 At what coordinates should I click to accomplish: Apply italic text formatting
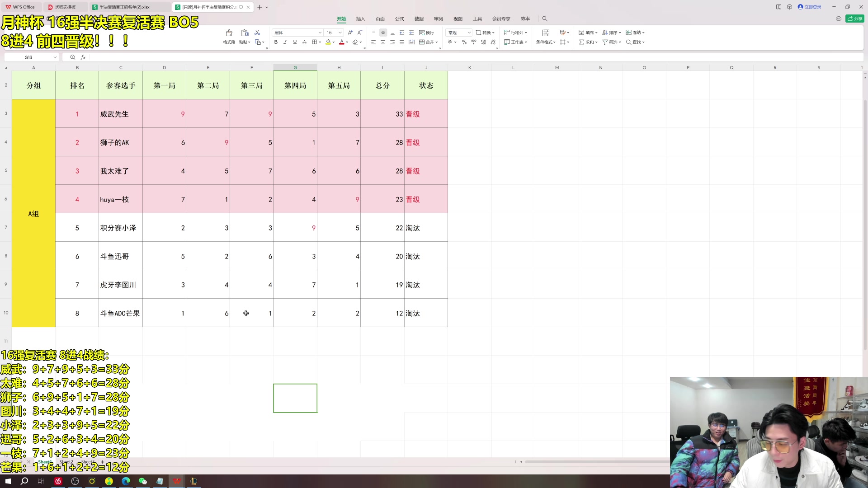click(285, 42)
